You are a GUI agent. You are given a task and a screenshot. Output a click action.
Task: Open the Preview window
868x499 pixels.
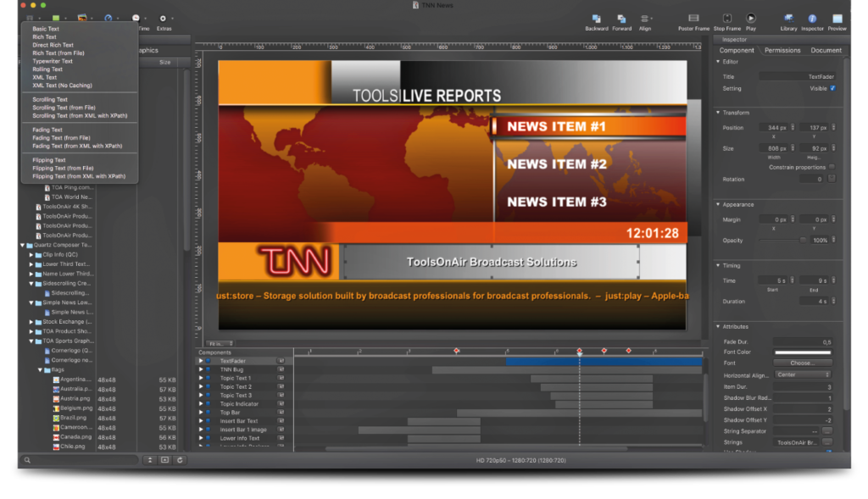click(837, 19)
